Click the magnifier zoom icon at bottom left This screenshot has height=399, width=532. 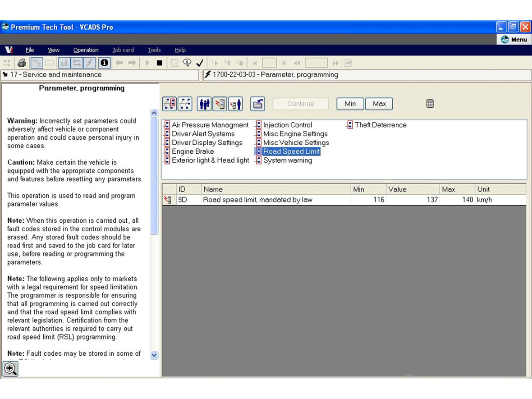pos(10,368)
